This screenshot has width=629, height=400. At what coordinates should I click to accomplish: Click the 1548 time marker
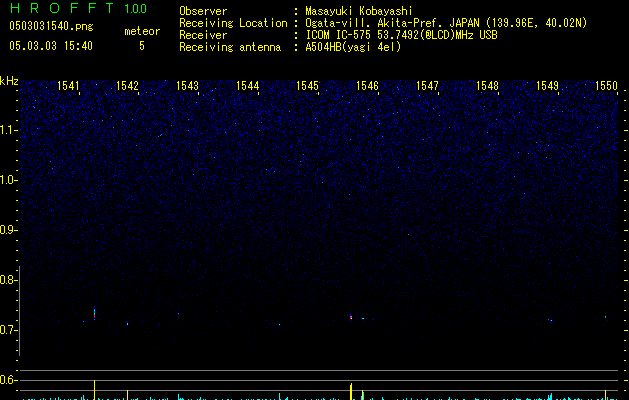pyautogui.click(x=487, y=86)
